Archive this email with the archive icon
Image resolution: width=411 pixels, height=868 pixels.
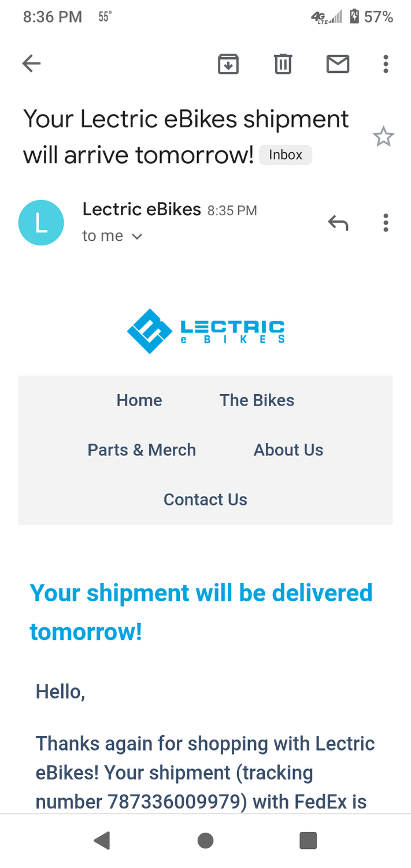228,64
